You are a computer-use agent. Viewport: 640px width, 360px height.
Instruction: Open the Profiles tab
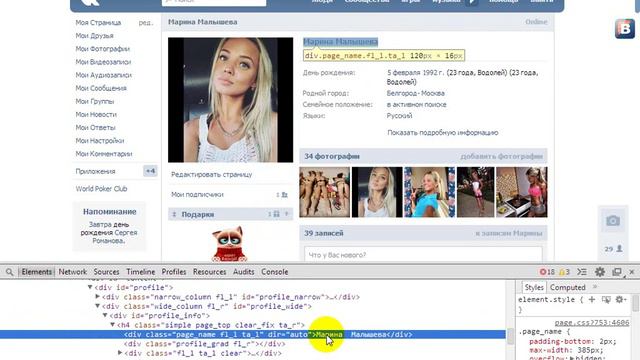coord(173,272)
